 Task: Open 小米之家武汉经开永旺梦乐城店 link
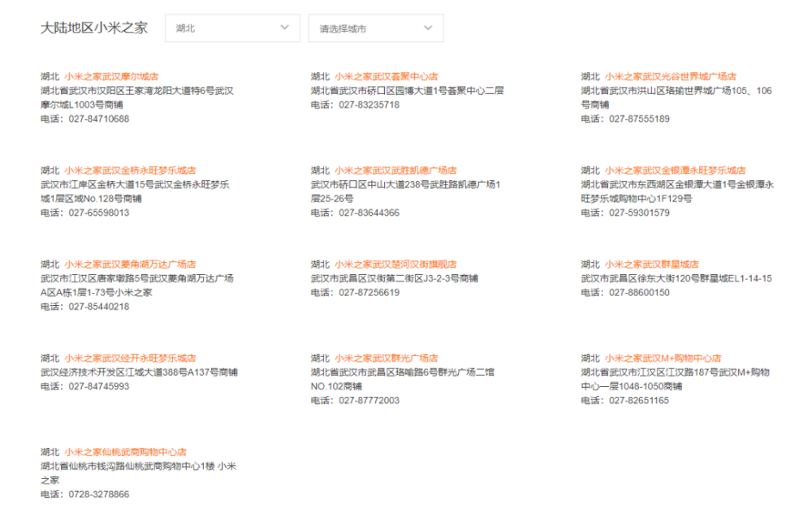tap(130, 358)
